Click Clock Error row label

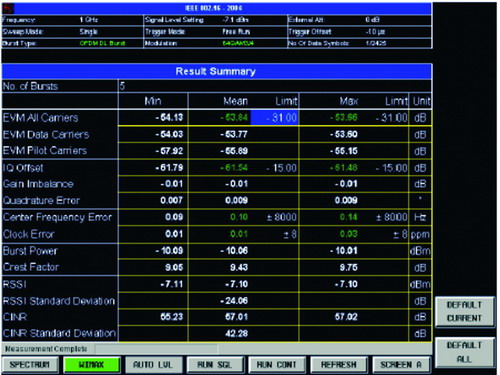28,234
